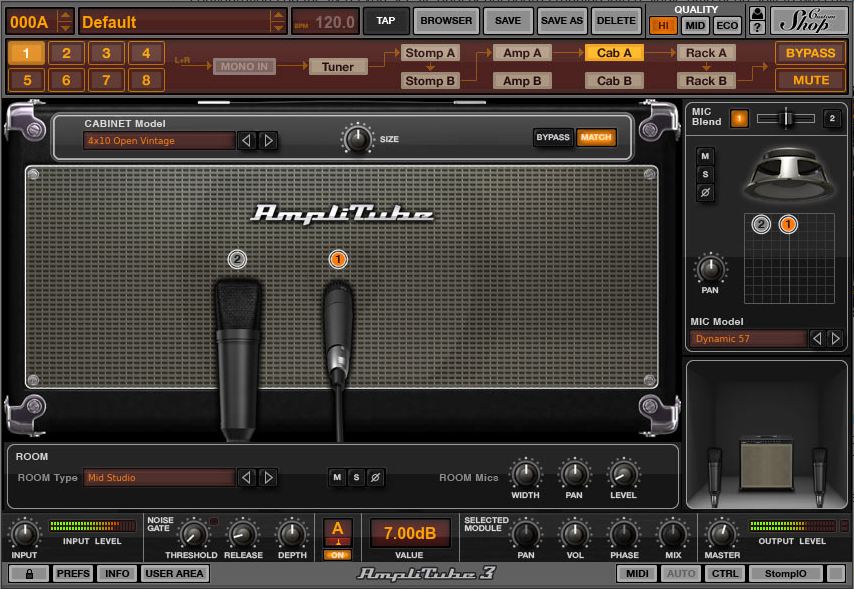This screenshot has width=854, height=589.
Task: Click the noise gate THRESHOLD knob
Action: tap(192, 535)
